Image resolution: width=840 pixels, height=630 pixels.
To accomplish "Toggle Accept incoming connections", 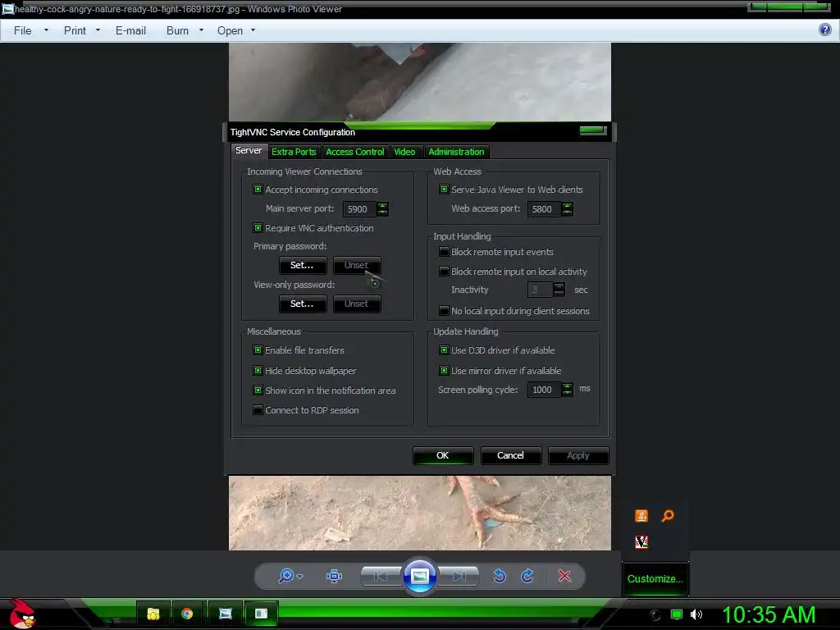I will click(x=258, y=189).
